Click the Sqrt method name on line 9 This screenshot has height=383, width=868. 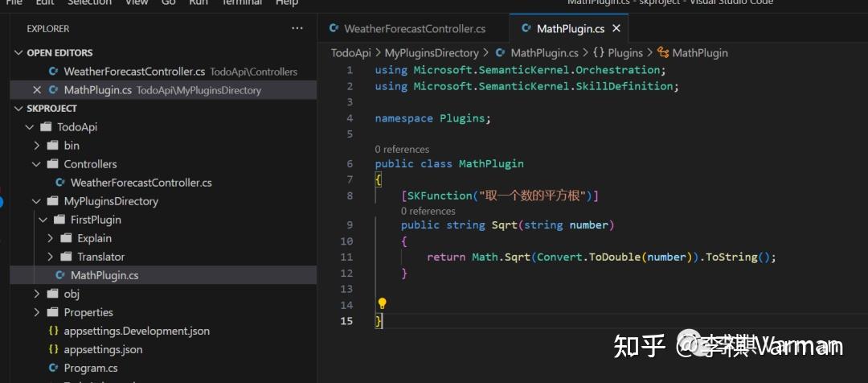(x=504, y=225)
